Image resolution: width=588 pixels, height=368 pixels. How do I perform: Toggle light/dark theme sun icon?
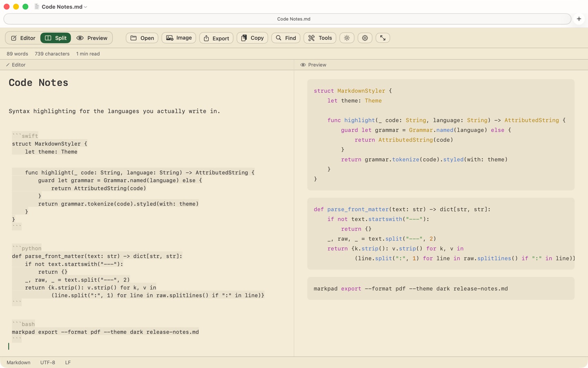[x=347, y=38]
